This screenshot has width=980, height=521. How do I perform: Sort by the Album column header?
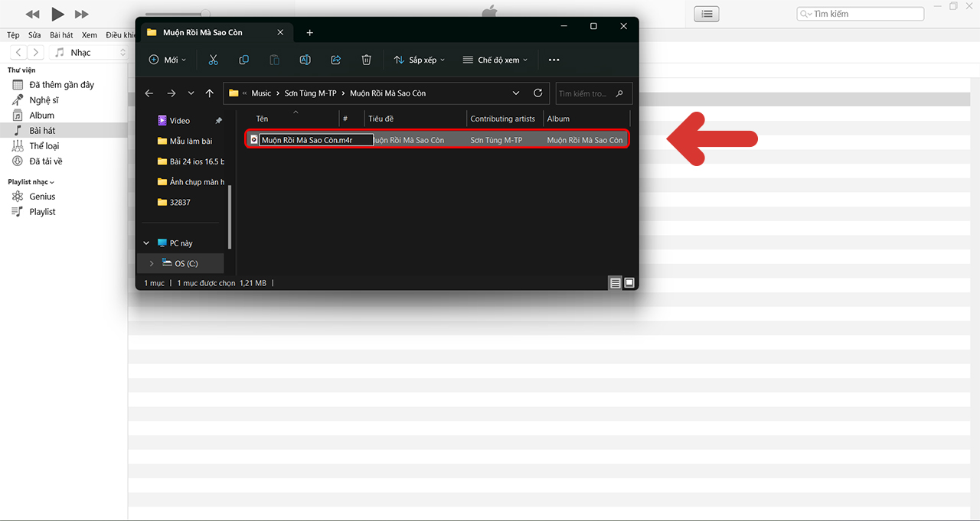(x=586, y=119)
